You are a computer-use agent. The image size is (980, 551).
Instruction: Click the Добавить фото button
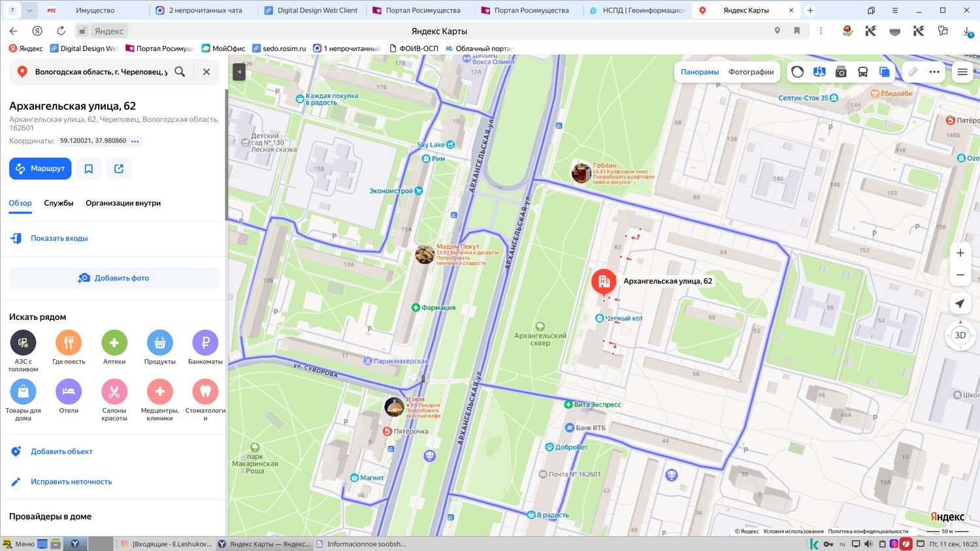coord(114,278)
